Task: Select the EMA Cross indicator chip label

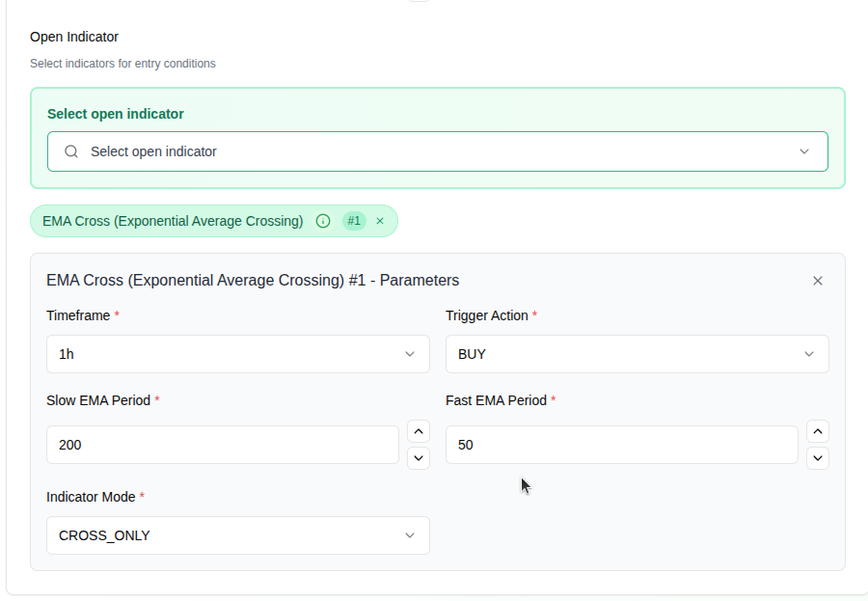Action: (x=173, y=221)
